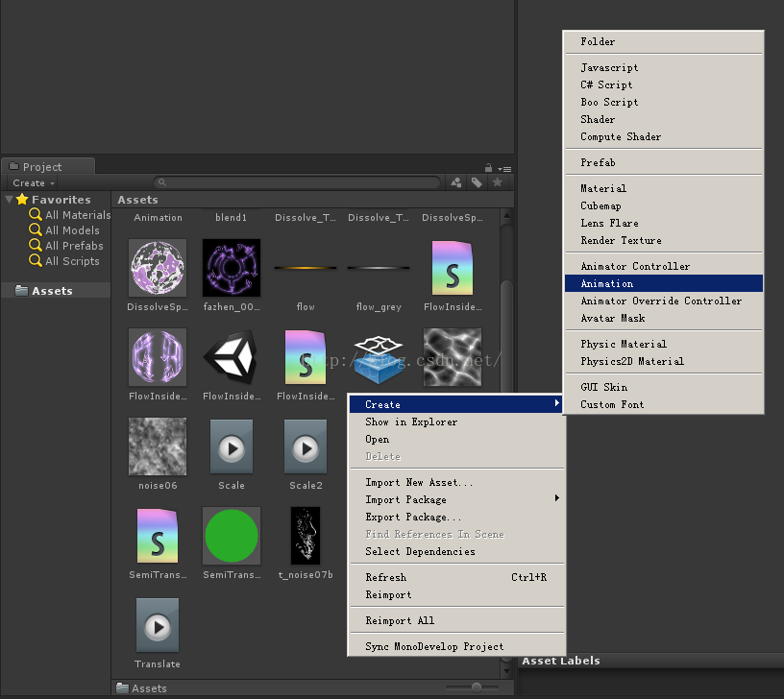Open the Create dropdown in Project toolbar
The height and width of the screenshot is (699, 784).
[33, 182]
